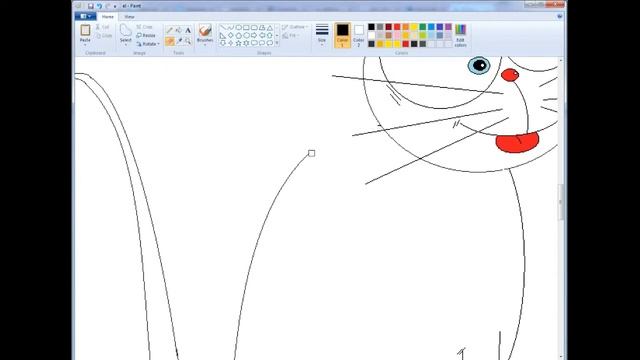Click the Brushes tool button

coord(205,33)
